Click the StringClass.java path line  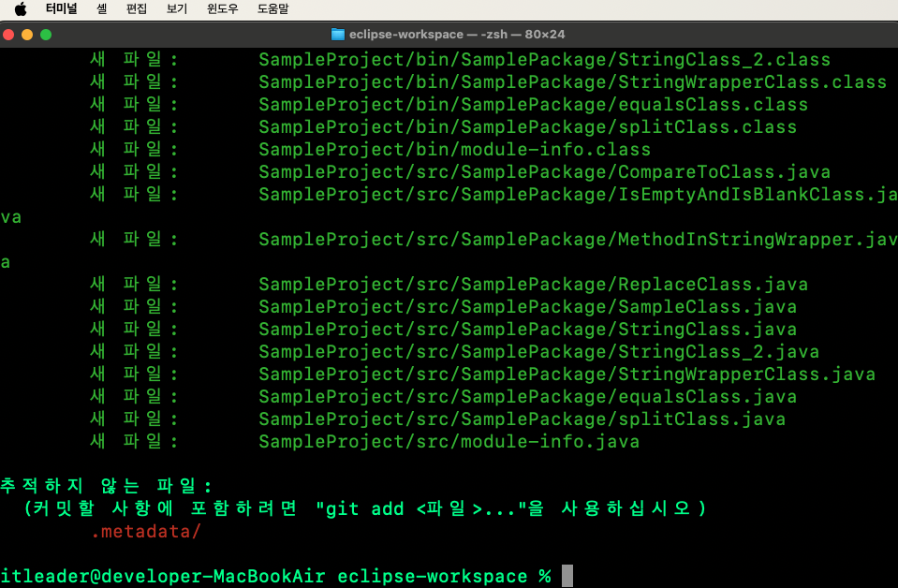(527, 329)
